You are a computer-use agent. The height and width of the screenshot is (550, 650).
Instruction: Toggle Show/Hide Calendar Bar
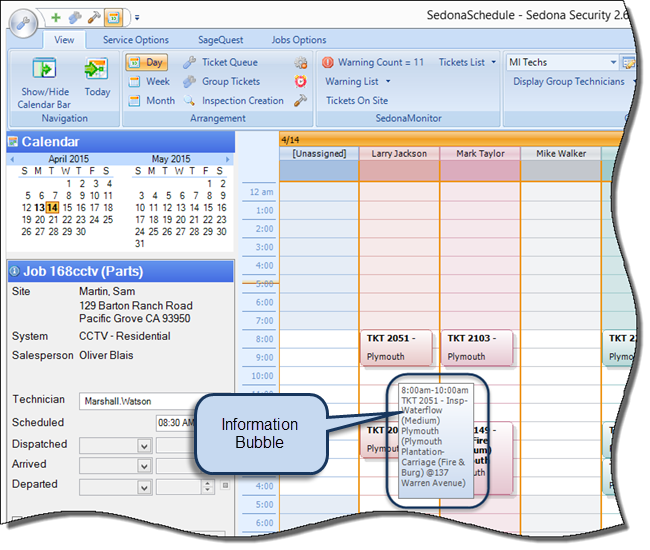(x=44, y=83)
